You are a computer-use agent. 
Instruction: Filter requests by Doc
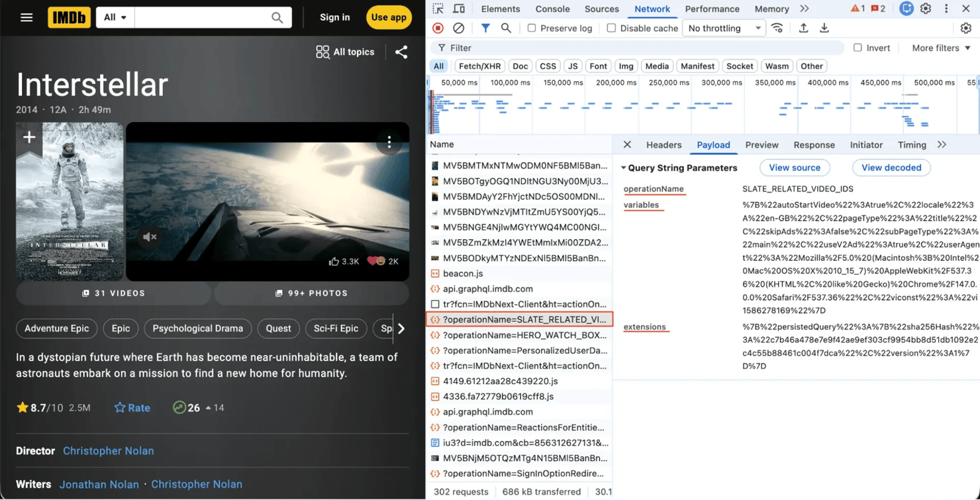click(x=520, y=66)
